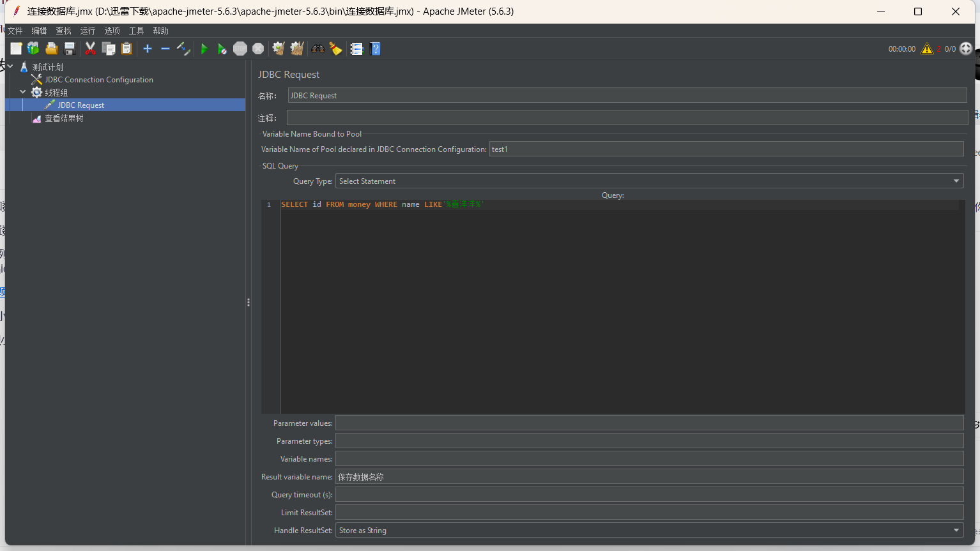
Task: Expand all nodes with the plus icon
Action: tap(148, 49)
